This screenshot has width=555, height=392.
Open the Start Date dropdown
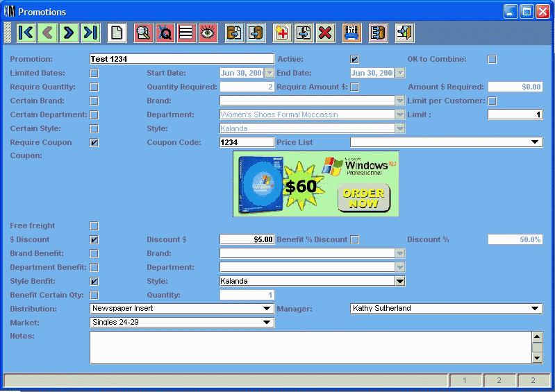[270, 73]
